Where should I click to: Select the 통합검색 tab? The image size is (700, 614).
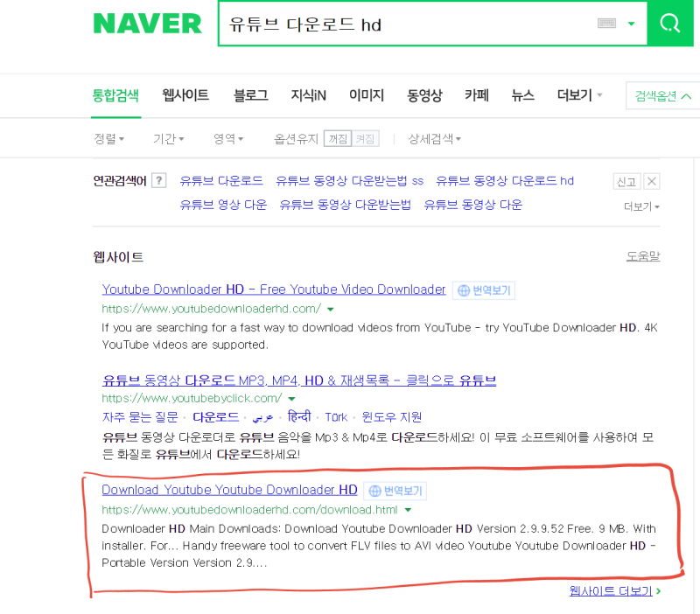click(115, 95)
